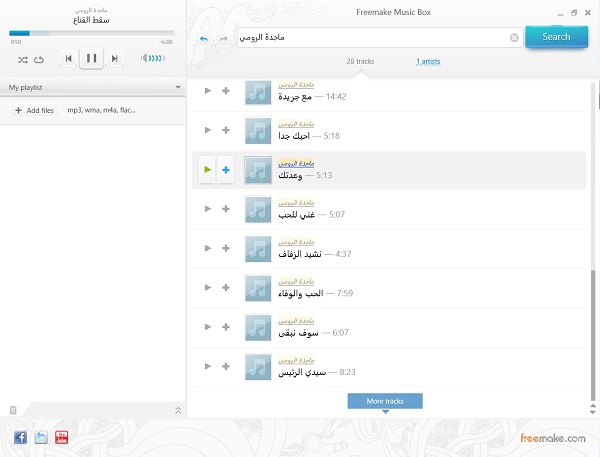Play the 5:07 track

coord(208,209)
